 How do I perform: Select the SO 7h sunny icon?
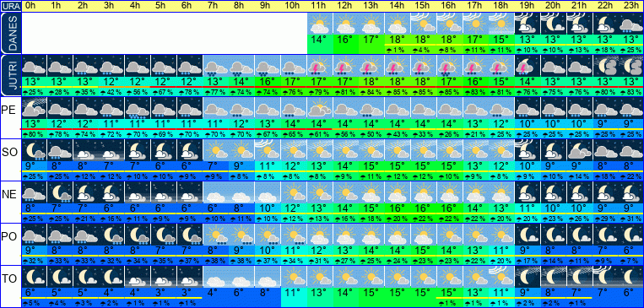(x=216, y=150)
